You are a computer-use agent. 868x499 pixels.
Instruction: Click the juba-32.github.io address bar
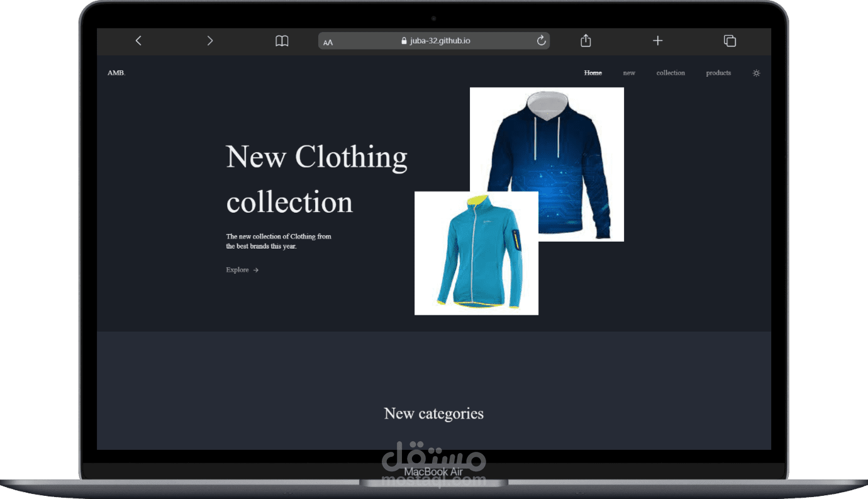click(434, 41)
